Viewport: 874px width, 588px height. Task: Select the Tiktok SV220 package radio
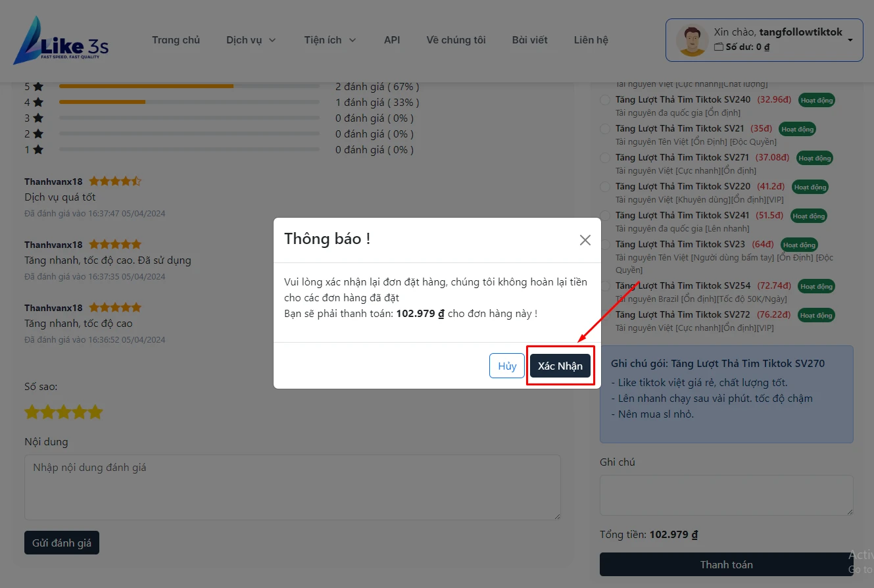pyautogui.click(x=605, y=187)
